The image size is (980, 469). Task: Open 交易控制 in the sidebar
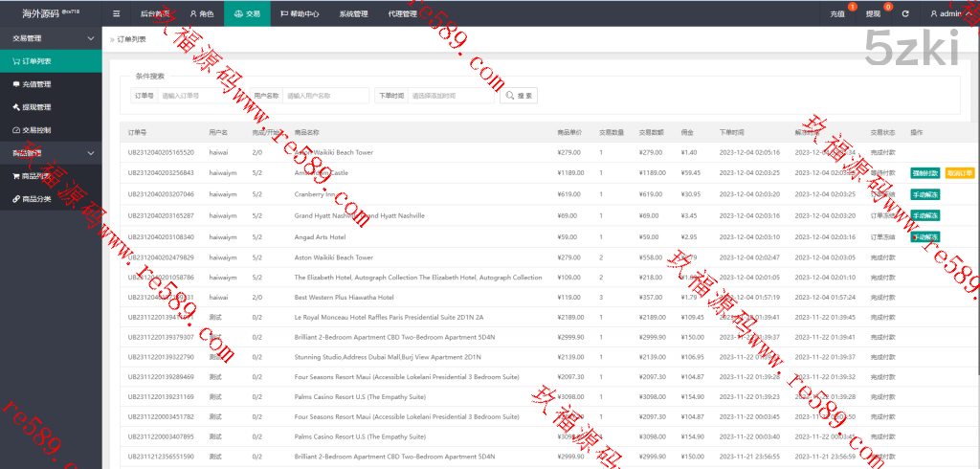pos(36,130)
